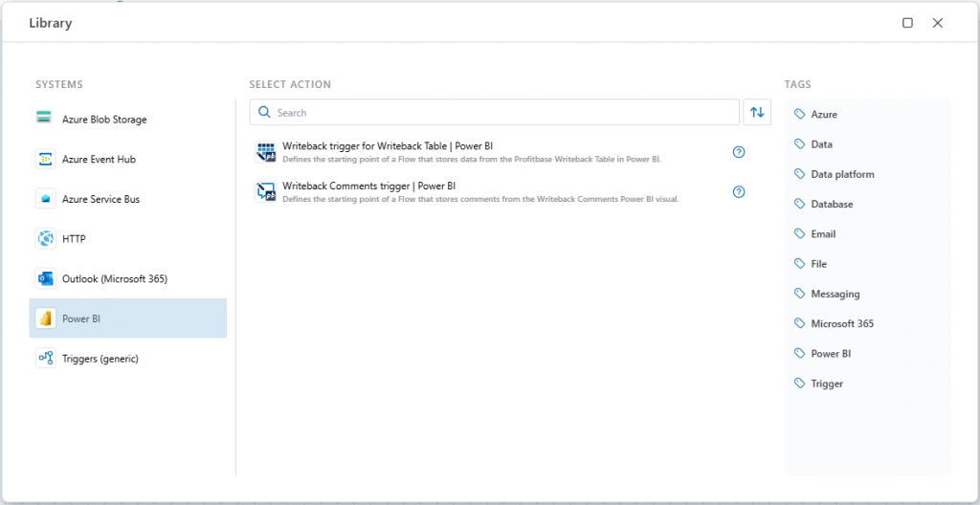980x505 pixels.
Task: Filter by the Email tag
Action: (x=823, y=233)
